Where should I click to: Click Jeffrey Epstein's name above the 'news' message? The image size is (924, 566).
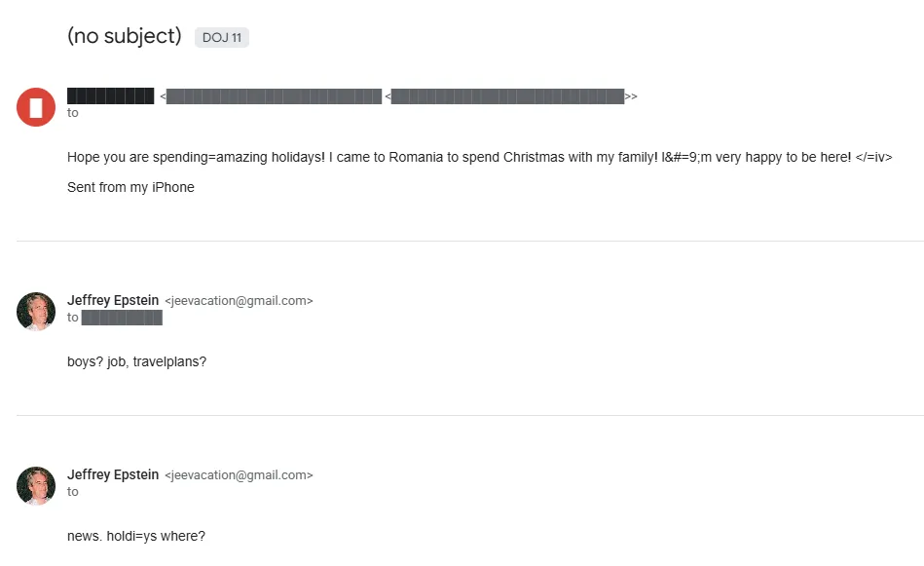pyautogui.click(x=113, y=474)
